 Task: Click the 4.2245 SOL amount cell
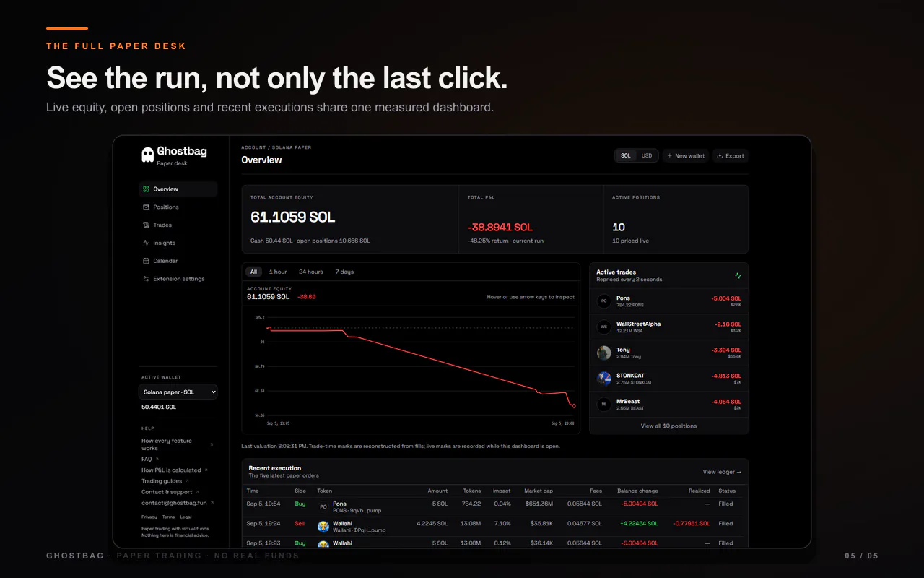432,524
